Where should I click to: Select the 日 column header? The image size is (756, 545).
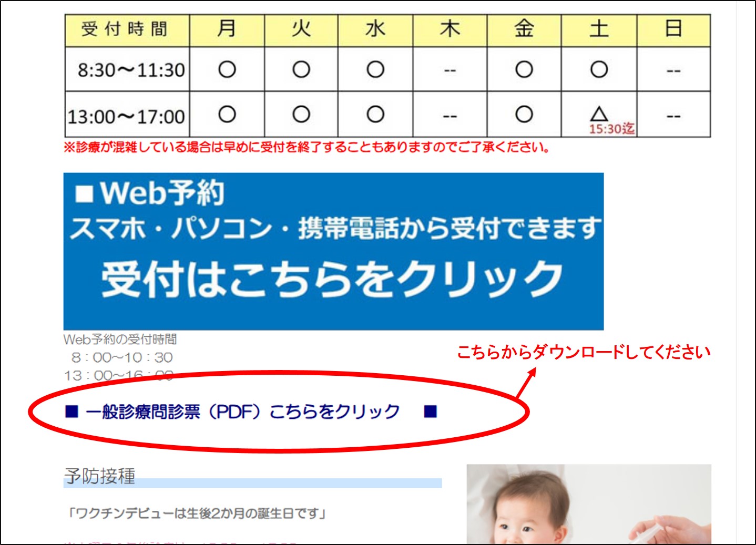coord(673,29)
